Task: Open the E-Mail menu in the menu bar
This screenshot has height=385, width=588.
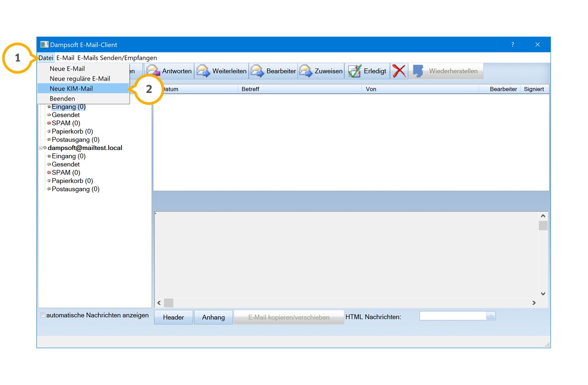Action: pyautogui.click(x=65, y=58)
